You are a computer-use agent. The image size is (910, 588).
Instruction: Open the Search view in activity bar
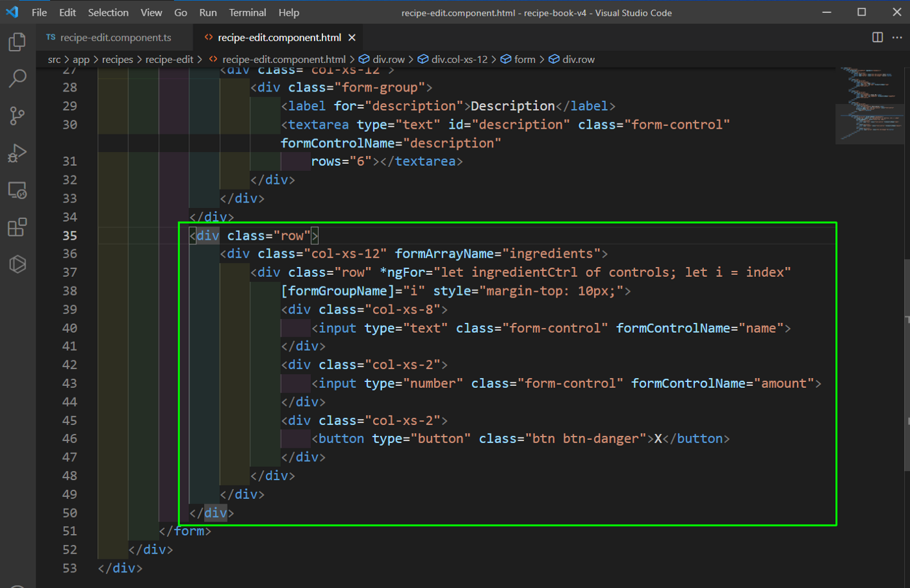(18, 79)
